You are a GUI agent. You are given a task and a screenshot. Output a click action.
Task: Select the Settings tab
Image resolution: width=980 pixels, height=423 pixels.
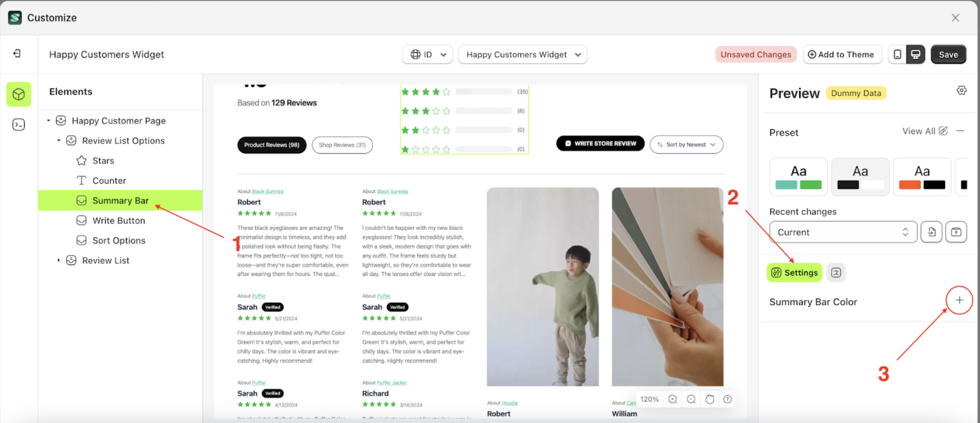[x=794, y=273]
